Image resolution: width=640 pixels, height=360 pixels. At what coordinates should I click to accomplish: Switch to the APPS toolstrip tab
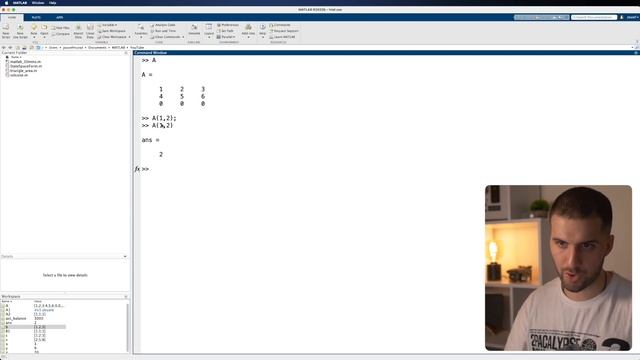pos(60,18)
